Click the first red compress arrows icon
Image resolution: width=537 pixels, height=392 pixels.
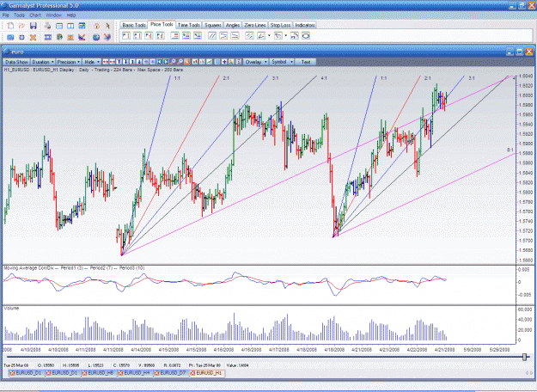[x=106, y=62]
